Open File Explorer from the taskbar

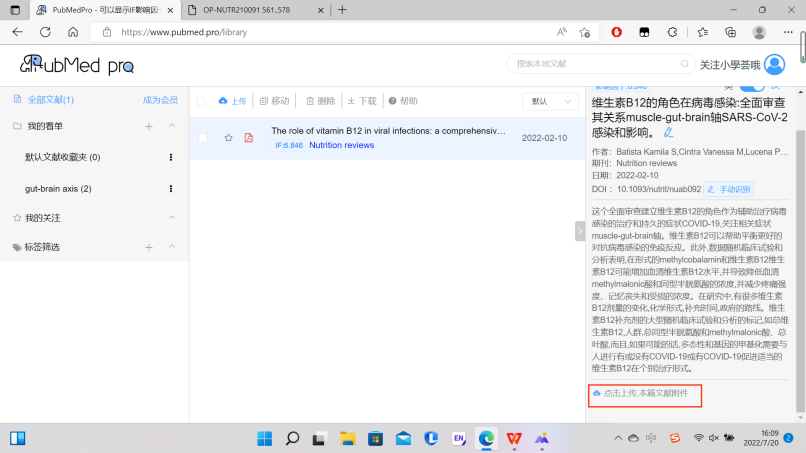pos(348,439)
